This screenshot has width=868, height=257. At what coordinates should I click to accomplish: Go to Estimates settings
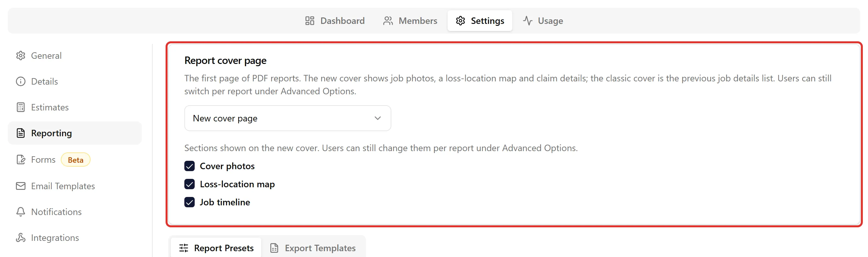click(x=74, y=107)
